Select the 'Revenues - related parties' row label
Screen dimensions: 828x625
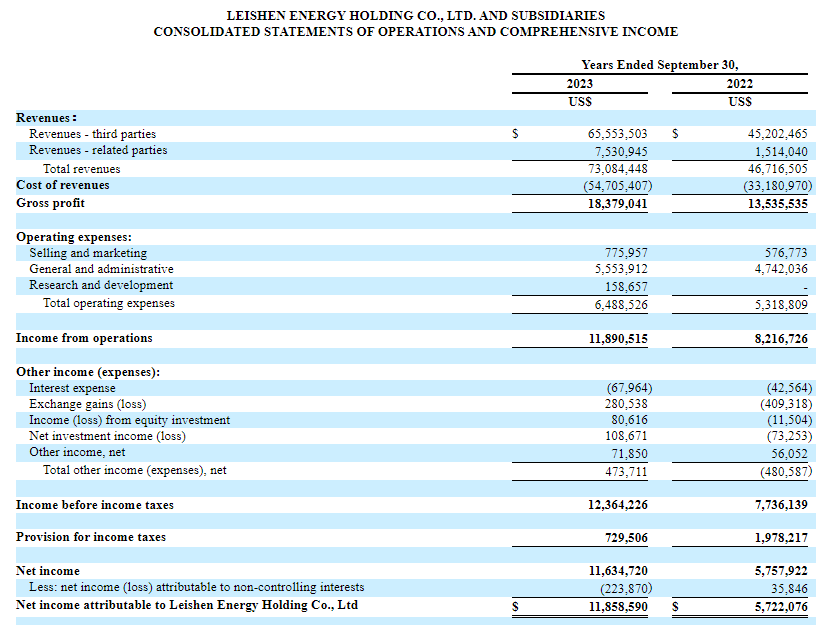98,150
